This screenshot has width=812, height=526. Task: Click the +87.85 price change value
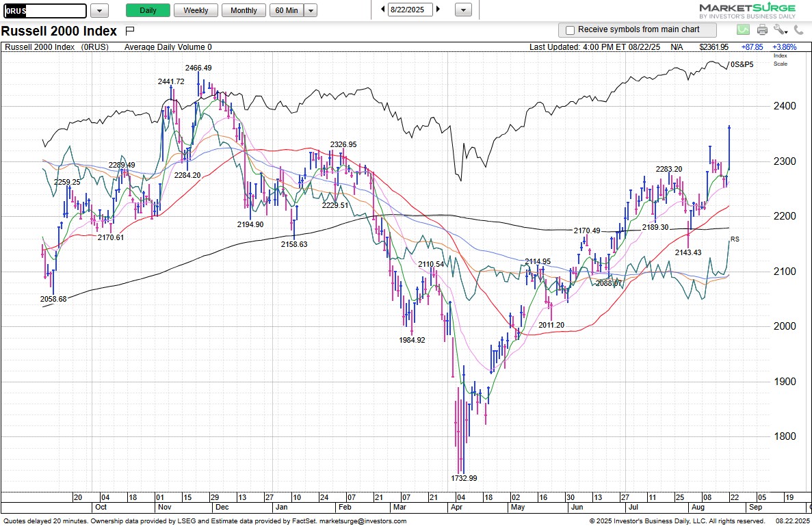click(x=752, y=47)
